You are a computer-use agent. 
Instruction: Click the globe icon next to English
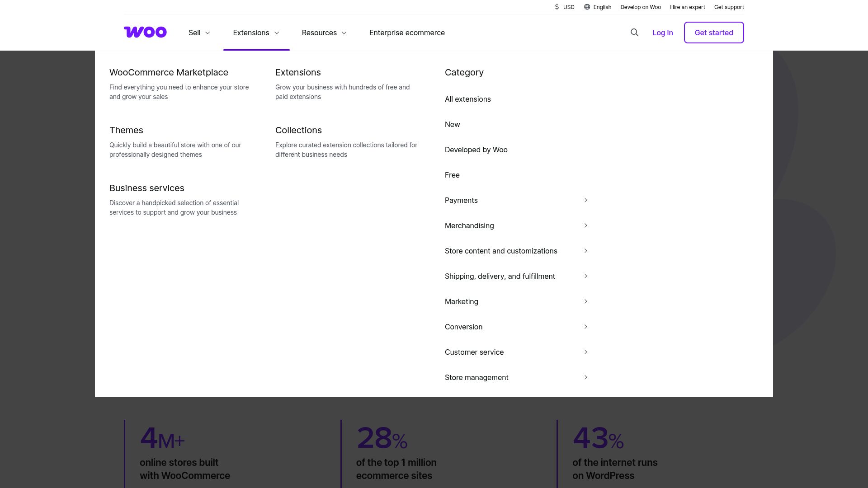click(x=586, y=7)
